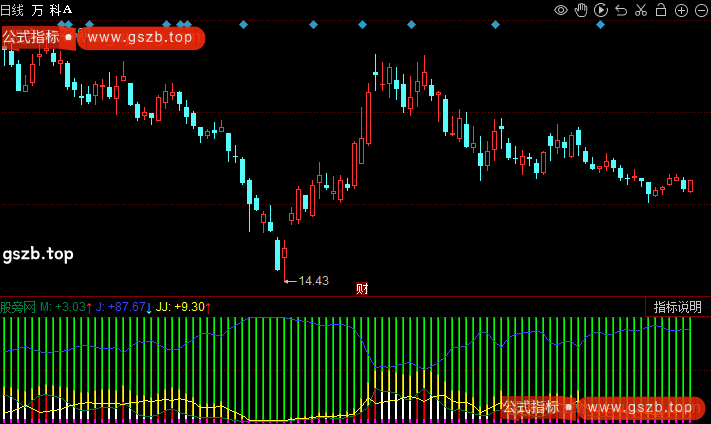Click the 万 科A stock name
711x424 pixels.
pyautogui.click(x=52, y=9)
